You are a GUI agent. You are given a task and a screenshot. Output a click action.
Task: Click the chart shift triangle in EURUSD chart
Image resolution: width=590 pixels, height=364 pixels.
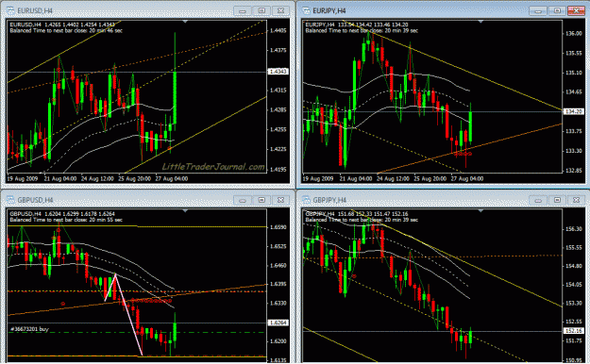185,23
